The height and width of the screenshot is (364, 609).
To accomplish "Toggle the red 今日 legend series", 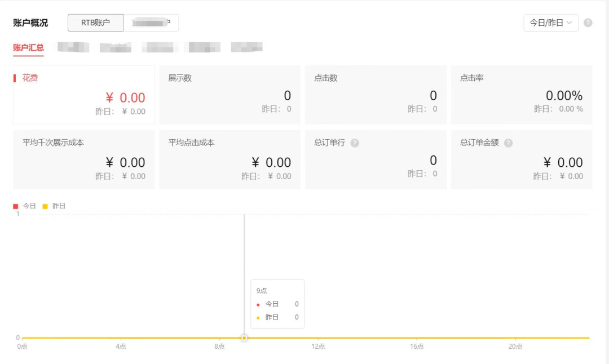I will (x=24, y=206).
